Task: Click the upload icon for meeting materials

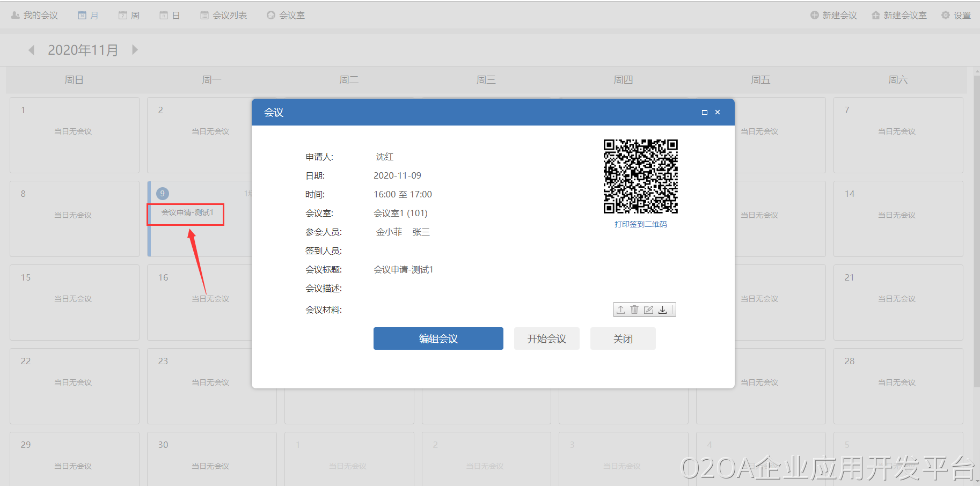Action: point(620,310)
